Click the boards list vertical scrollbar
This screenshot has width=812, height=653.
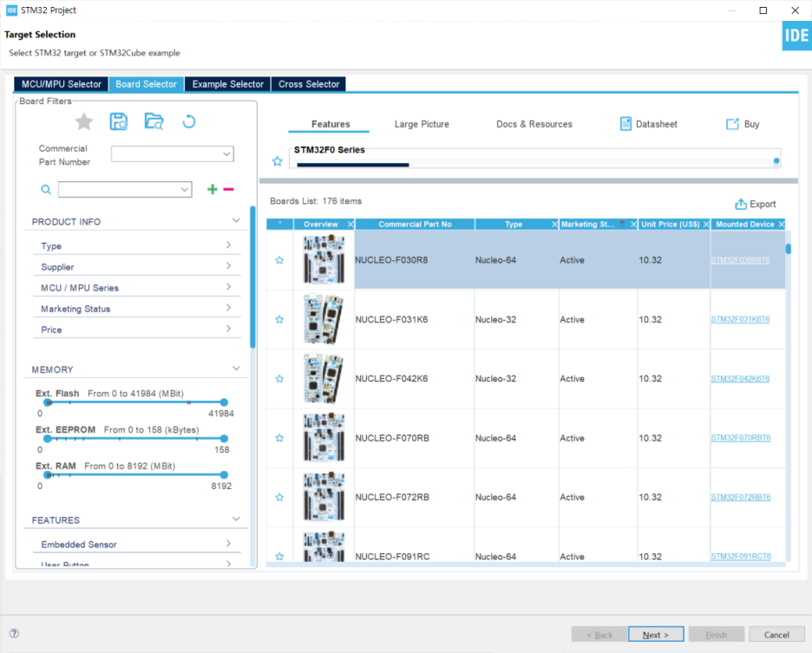tap(789, 249)
